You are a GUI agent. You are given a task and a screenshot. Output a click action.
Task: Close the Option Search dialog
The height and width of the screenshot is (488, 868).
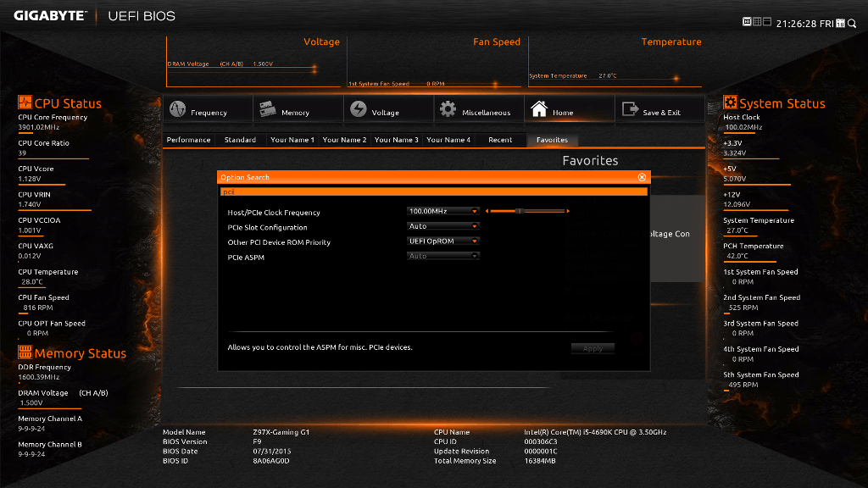coord(642,177)
